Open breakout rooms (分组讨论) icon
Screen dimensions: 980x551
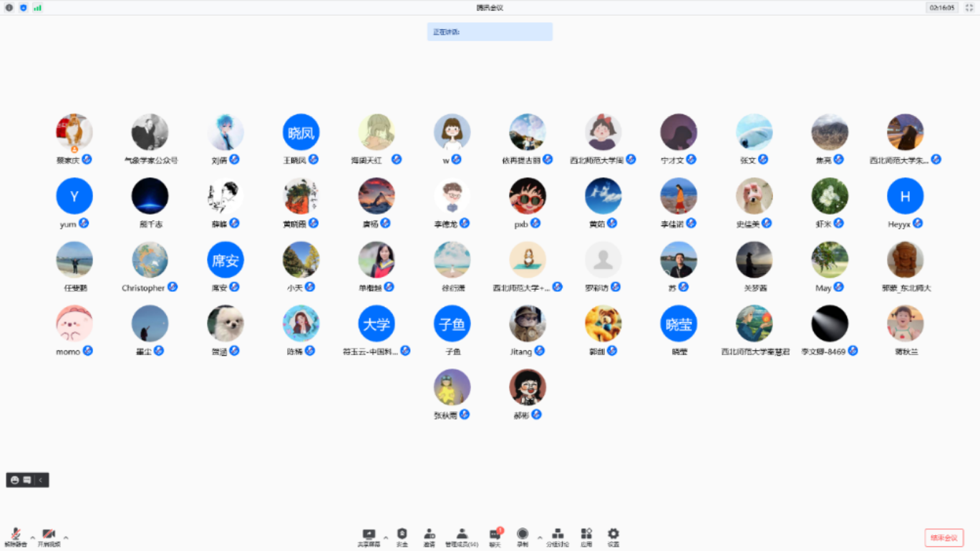[x=558, y=537]
